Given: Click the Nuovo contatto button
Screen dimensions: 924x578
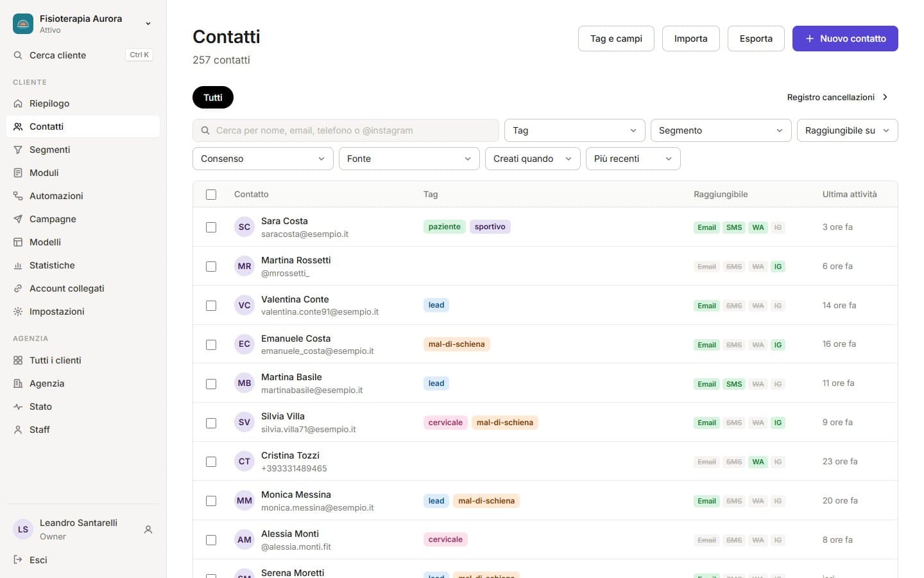Looking at the screenshot, I should click(845, 39).
